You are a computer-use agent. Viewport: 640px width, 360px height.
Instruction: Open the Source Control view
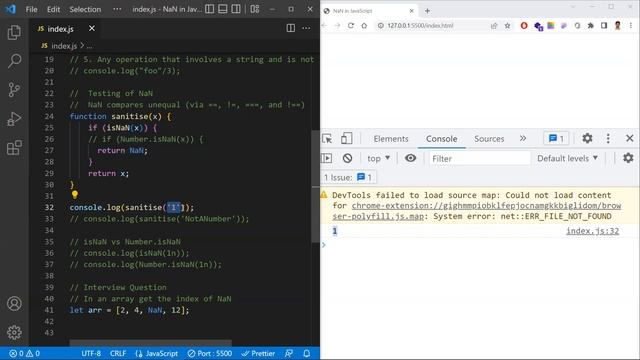(x=14, y=90)
